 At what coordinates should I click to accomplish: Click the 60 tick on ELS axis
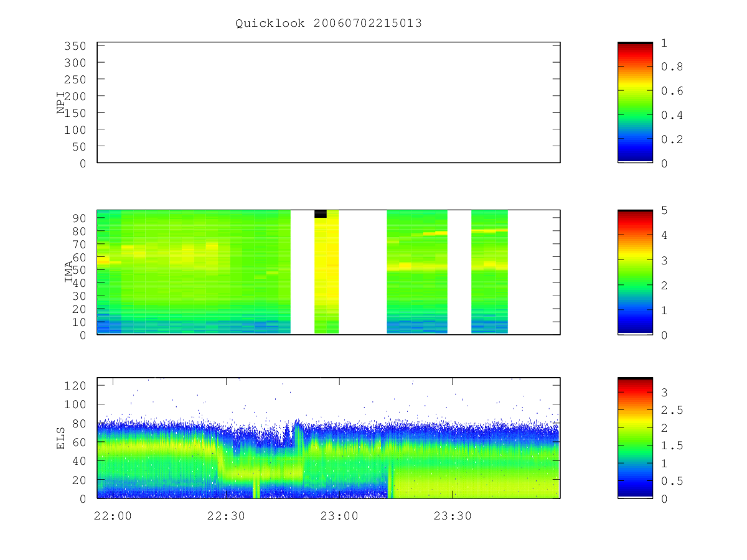[79, 442]
